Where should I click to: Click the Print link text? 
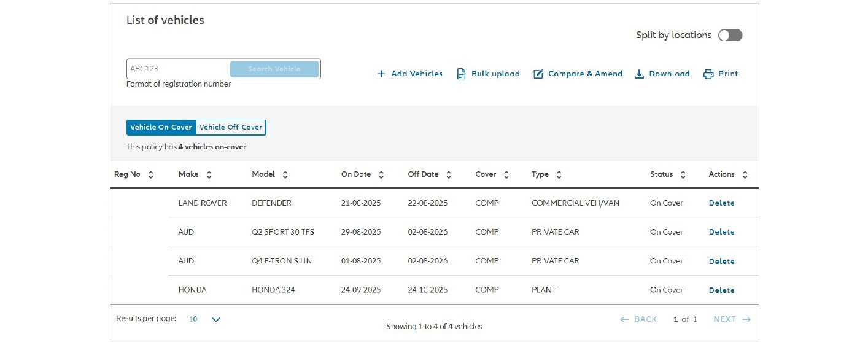[x=728, y=74]
